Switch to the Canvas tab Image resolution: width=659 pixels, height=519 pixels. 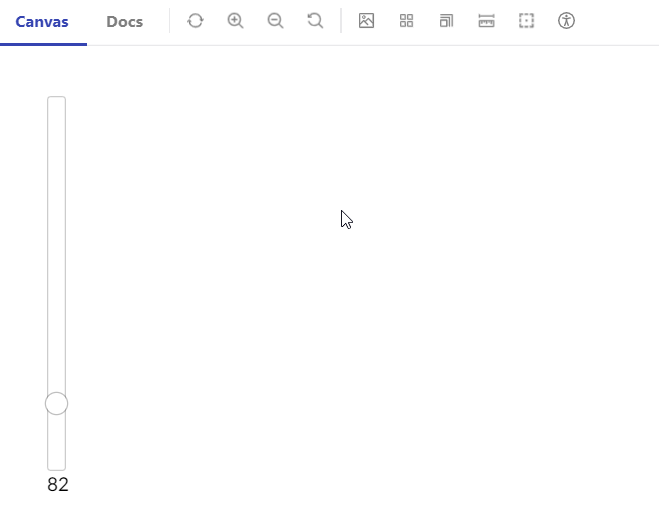42,22
